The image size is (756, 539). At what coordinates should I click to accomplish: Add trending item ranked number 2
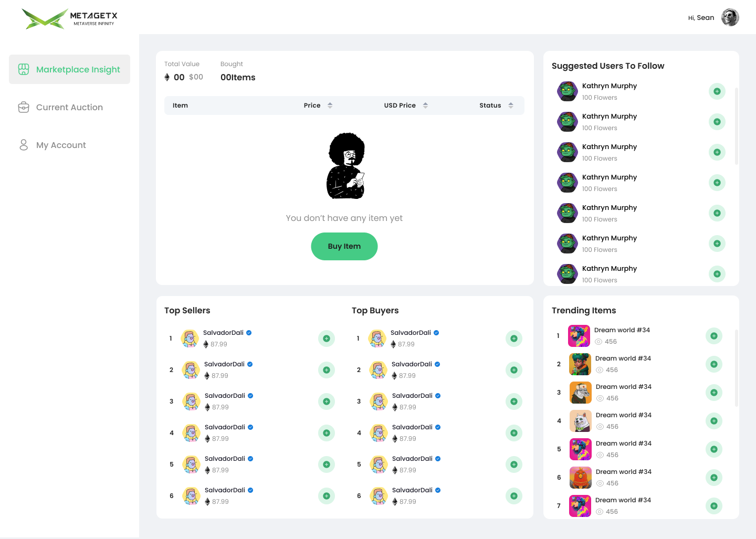[x=713, y=364]
